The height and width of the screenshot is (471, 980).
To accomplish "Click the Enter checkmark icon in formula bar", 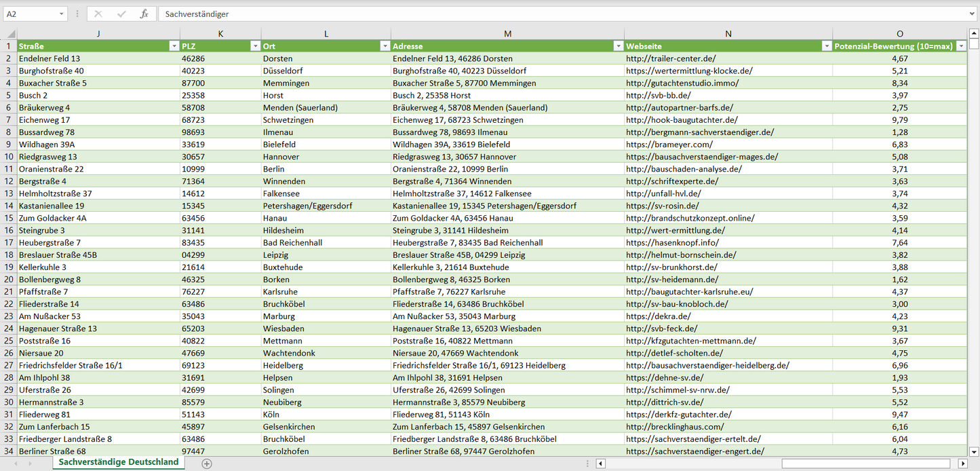I will point(121,14).
